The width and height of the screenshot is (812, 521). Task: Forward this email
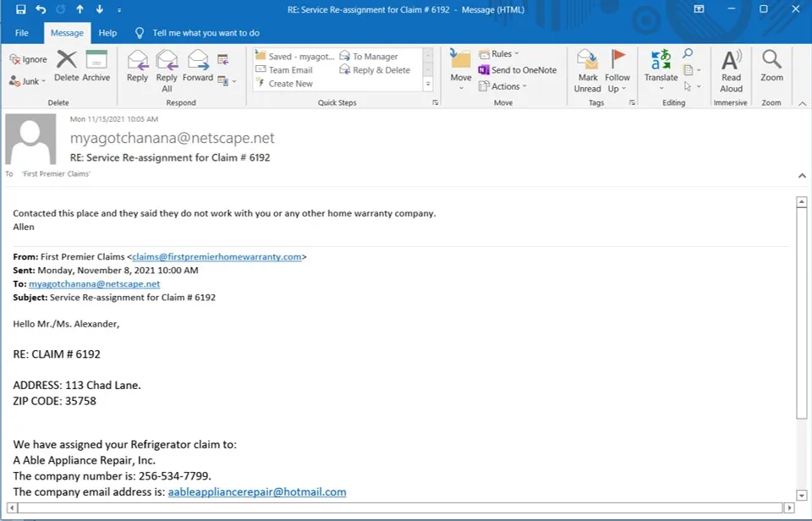[198, 66]
